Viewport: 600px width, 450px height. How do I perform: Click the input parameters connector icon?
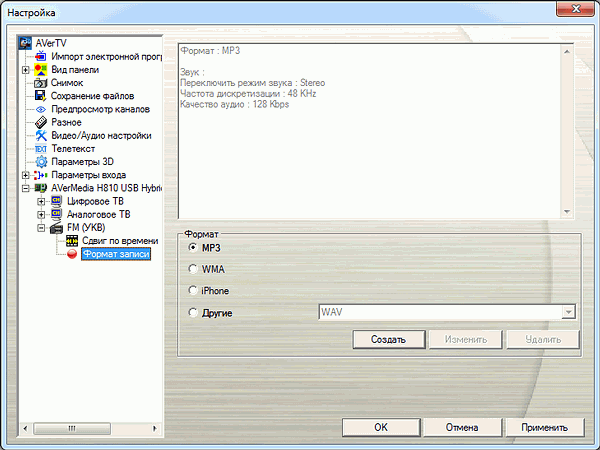[41, 175]
